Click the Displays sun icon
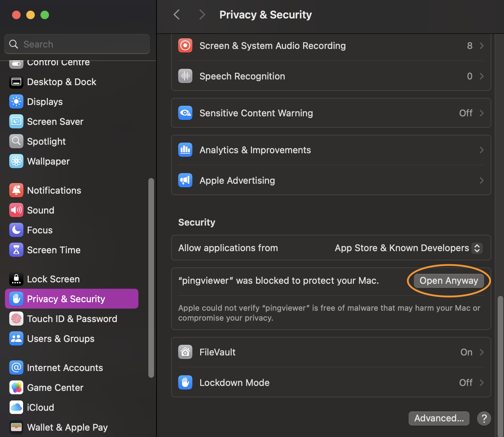Viewport: 504px width, 437px height. [x=16, y=102]
